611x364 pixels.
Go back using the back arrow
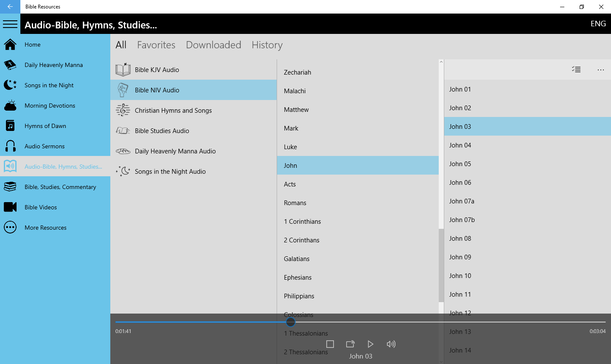click(x=10, y=6)
